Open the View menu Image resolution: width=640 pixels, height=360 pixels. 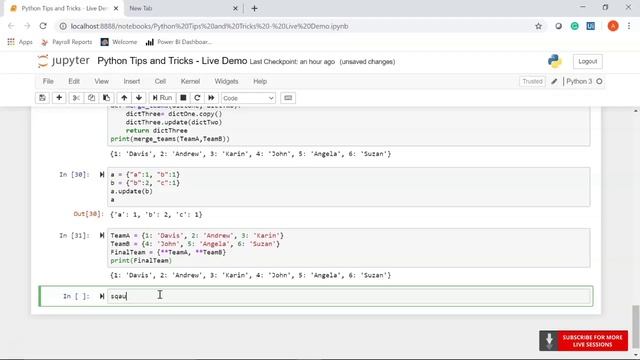coord(102,81)
